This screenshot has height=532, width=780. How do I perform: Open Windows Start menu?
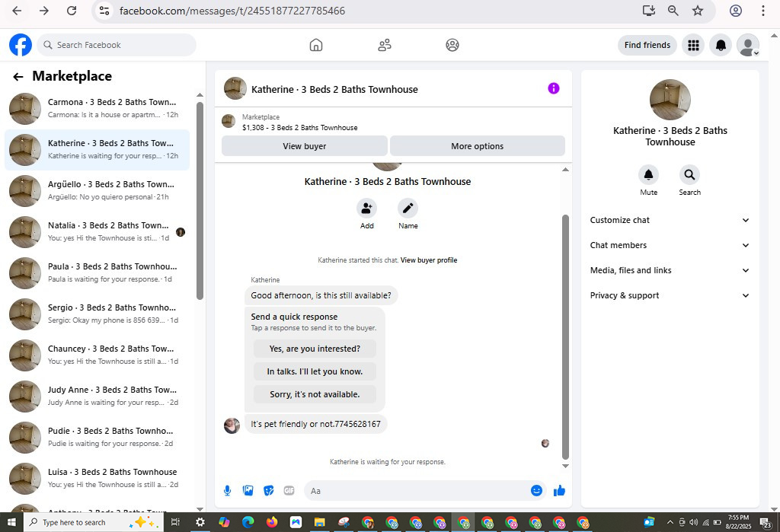pyautogui.click(x=11, y=522)
